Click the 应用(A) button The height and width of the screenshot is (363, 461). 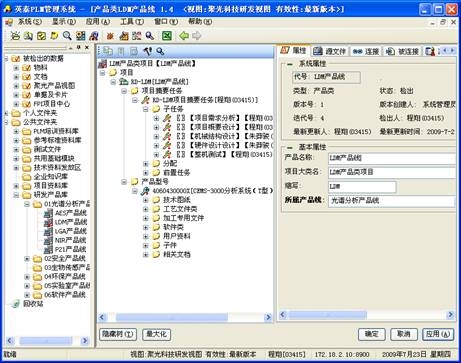438,334
